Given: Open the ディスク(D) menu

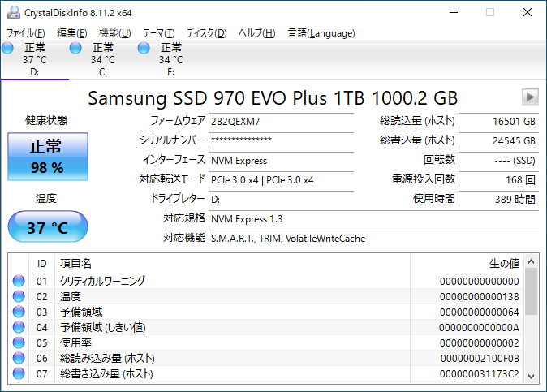Looking at the screenshot, I should click(206, 33).
